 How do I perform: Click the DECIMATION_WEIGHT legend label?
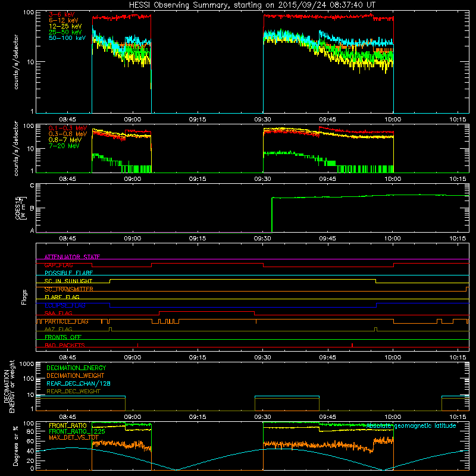pos(76,376)
